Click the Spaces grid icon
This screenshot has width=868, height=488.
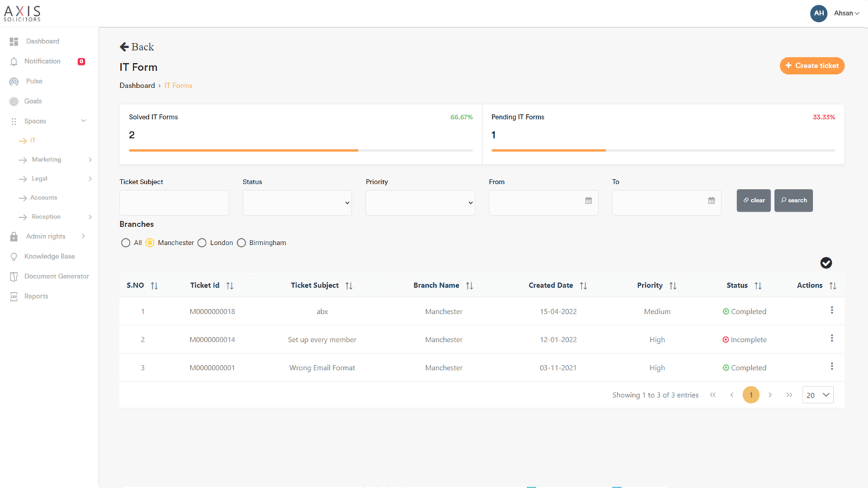(x=14, y=121)
